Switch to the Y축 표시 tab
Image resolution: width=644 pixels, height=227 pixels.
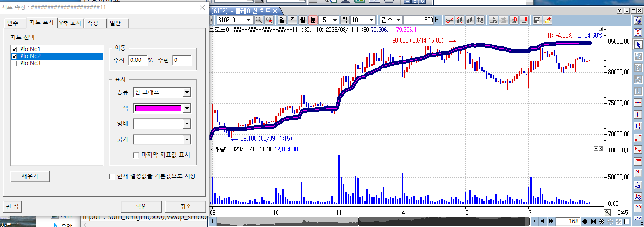click(70, 23)
